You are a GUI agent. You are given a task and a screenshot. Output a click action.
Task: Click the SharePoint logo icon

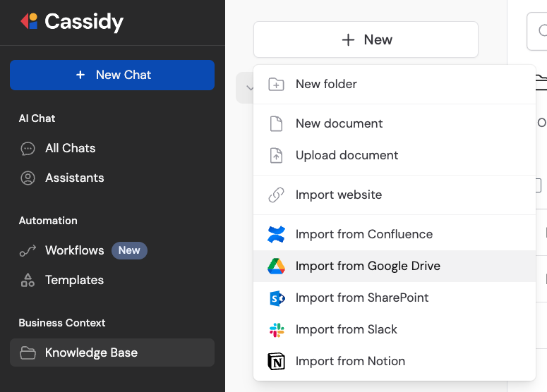pos(277,298)
